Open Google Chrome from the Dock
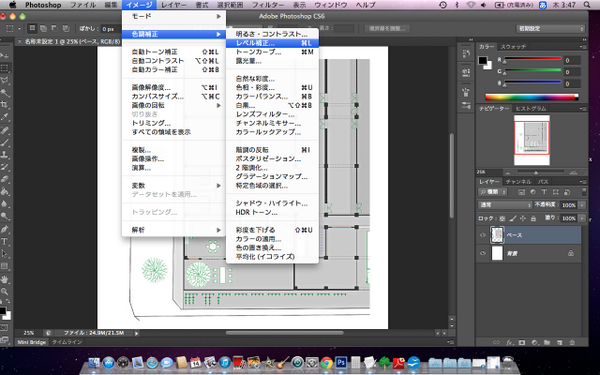 point(326,362)
